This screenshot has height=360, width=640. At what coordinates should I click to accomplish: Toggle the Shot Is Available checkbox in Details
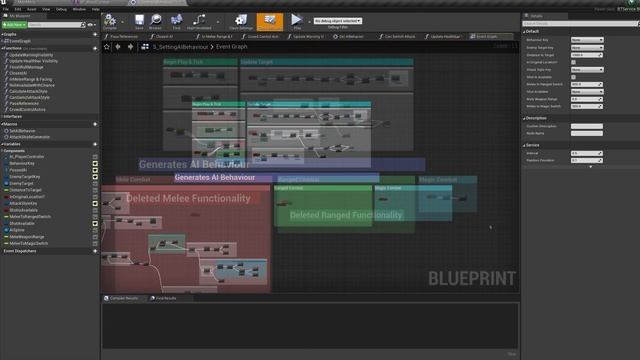573,77
